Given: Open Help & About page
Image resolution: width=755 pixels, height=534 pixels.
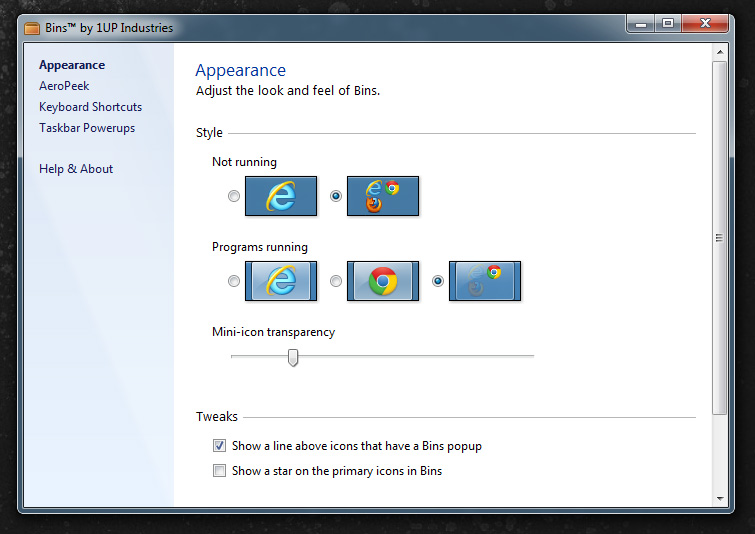Looking at the screenshot, I should point(76,169).
